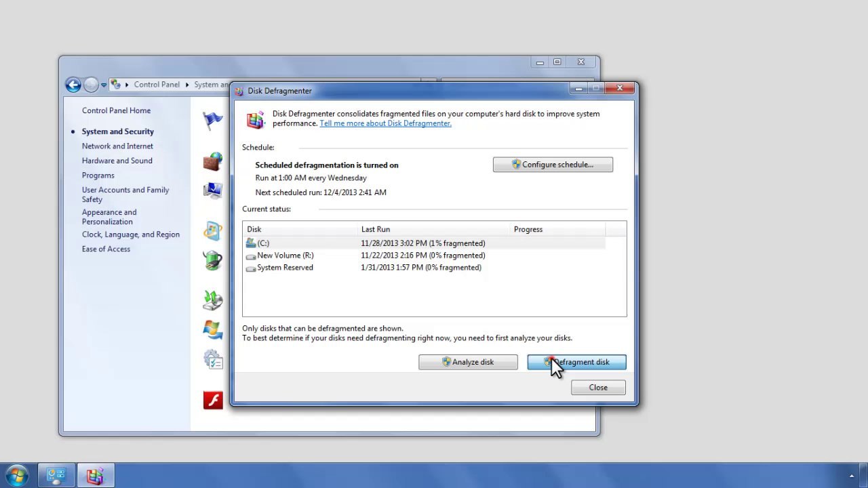Click the Disk Defragmenter taskbar button
Viewport: 868px width, 488px height.
[95, 476]
